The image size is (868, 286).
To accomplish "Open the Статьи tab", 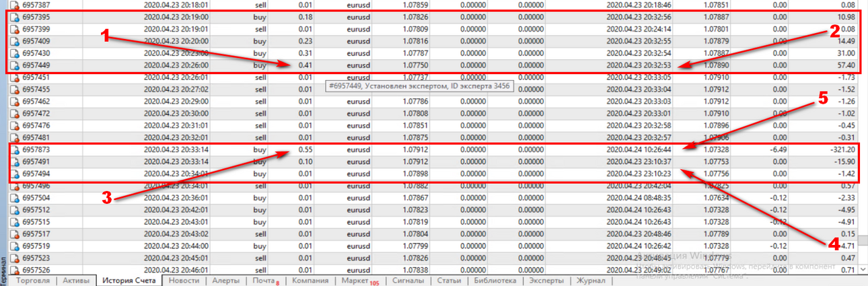I will [449, 281].
